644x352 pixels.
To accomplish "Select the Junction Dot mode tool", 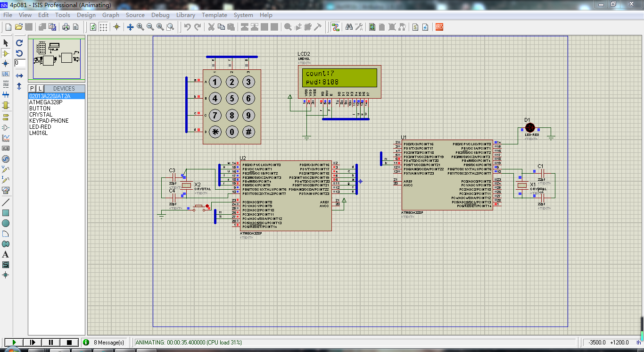I will pyautogui.click(x=6, y=64).
